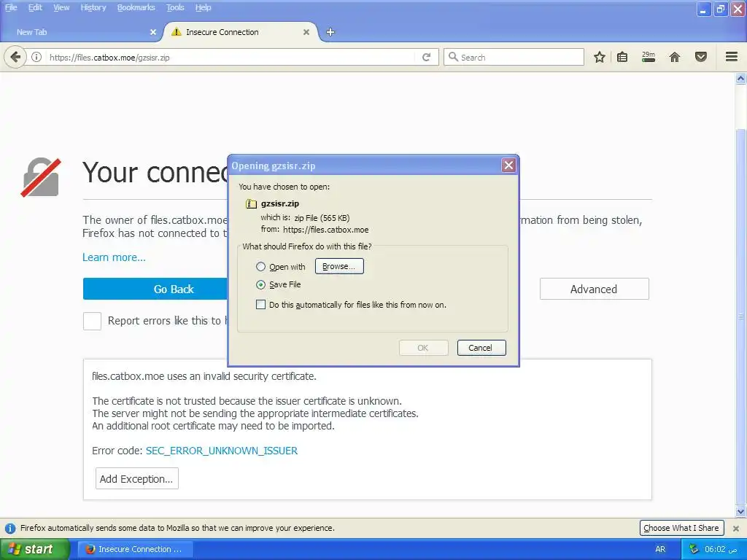
Task: Open the View menu
Action: [x=61, y=7]
